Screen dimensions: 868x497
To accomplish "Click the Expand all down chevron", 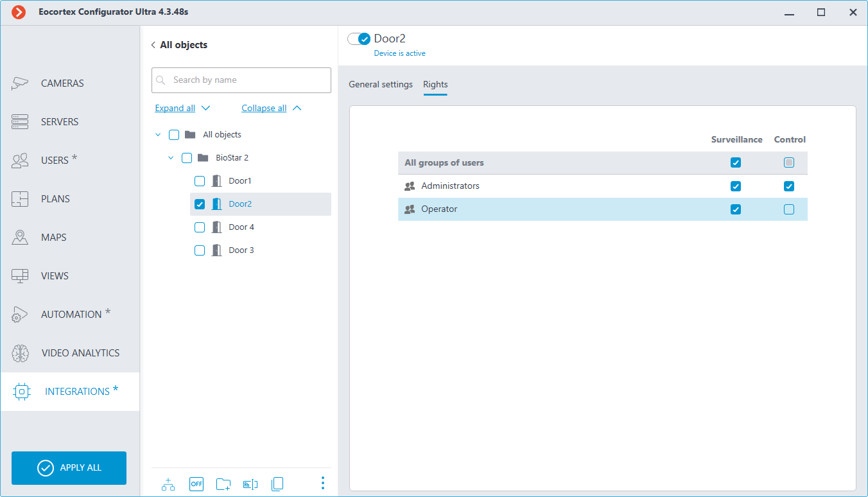I will coord(205,109).
